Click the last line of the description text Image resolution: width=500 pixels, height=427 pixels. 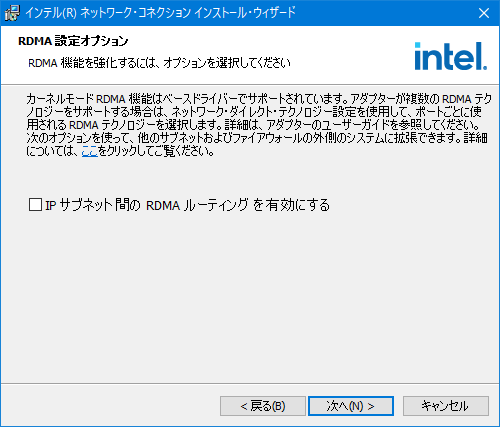tap(120, 151)
